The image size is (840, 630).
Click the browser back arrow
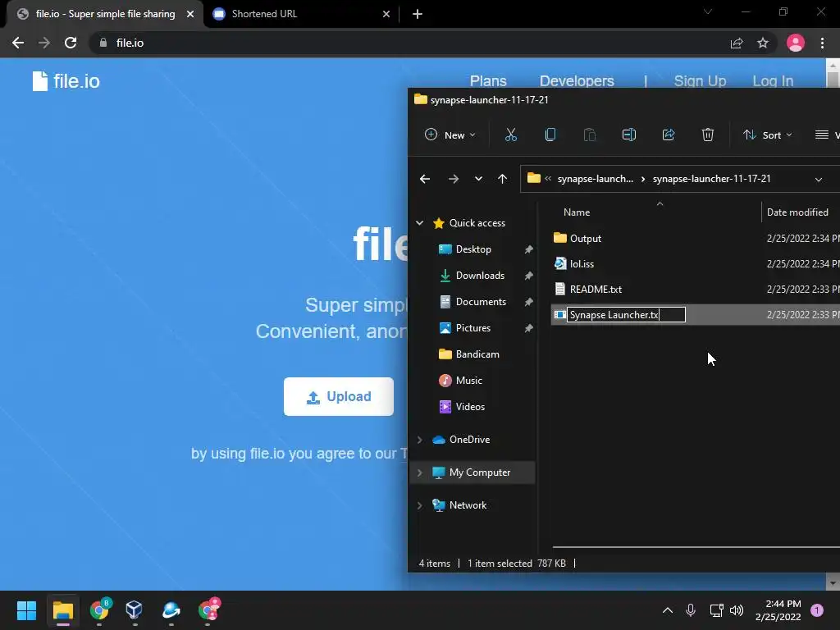18,43
